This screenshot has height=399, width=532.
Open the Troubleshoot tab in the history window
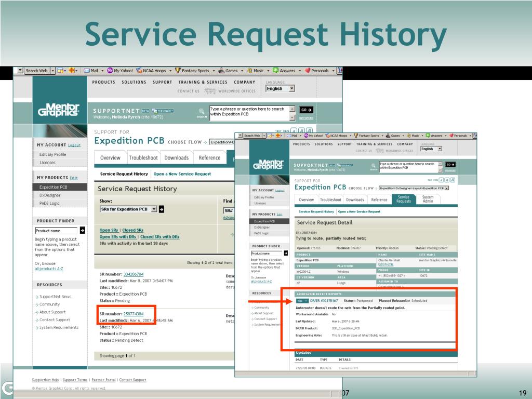(x=143, y=158)
